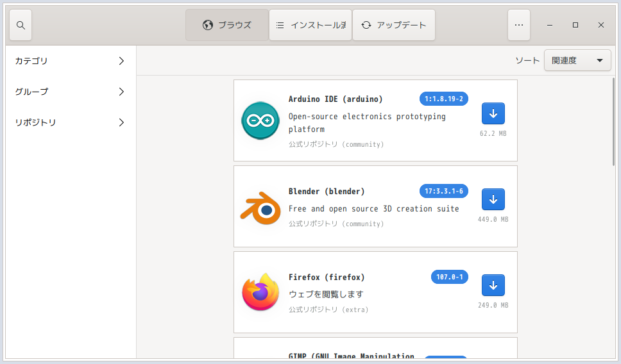Screen dimensions: 621x364
Task: Click the Firefox 249.0 MB size text
Action: click(x=493, y=306)
